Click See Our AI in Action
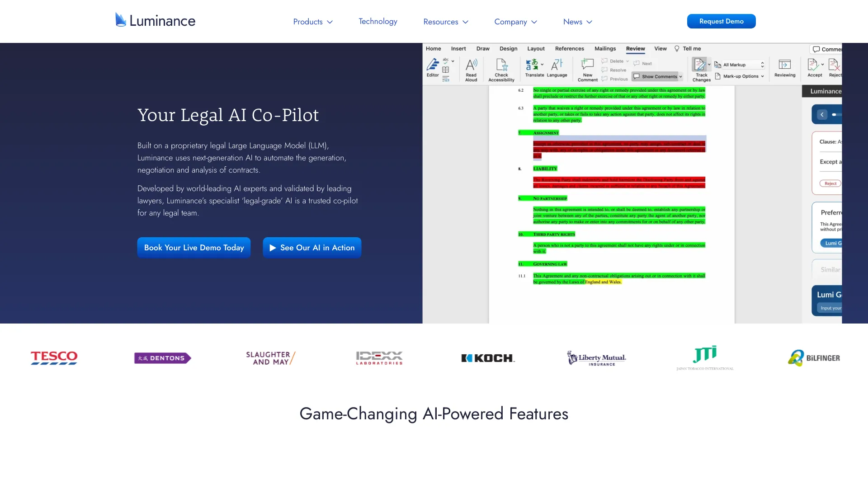868x488 pixels. (312, 247)
